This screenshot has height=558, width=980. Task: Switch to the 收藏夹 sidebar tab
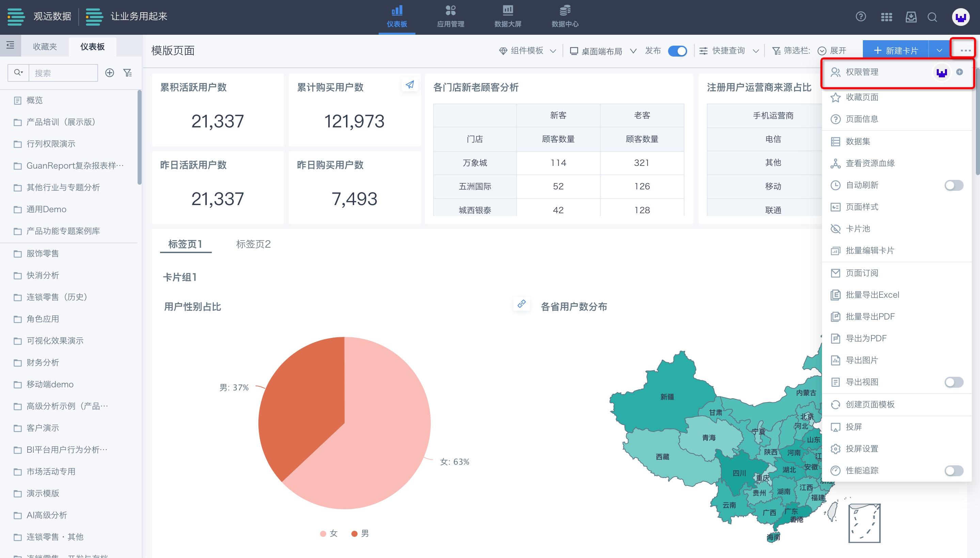45,46
